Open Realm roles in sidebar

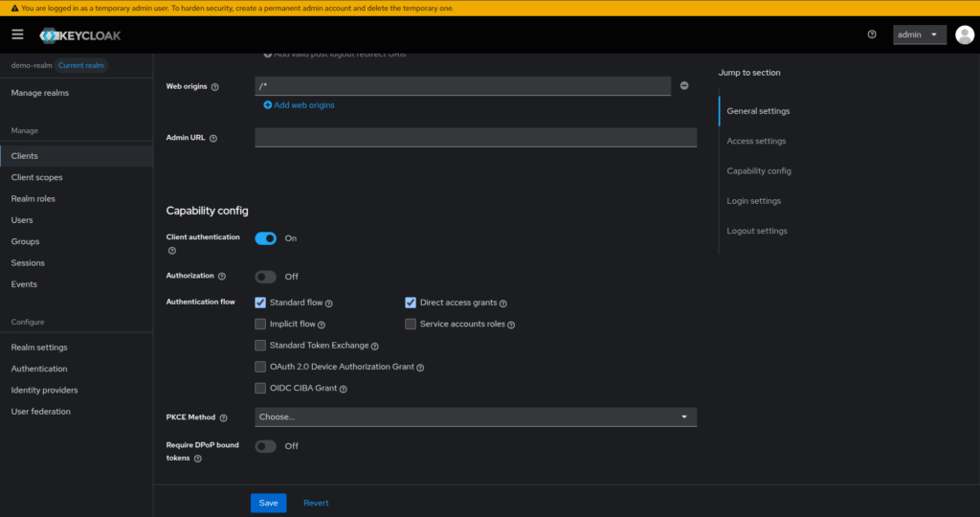33,198
